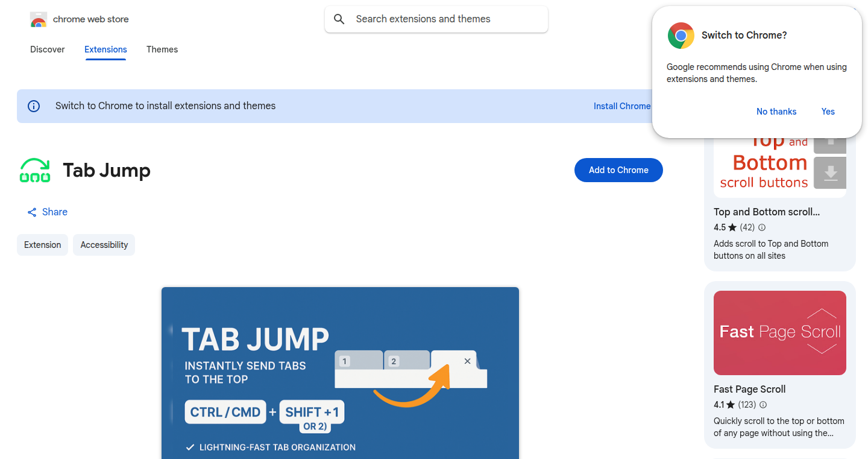Click the info icon beside (123) ratings

point(763,405)
